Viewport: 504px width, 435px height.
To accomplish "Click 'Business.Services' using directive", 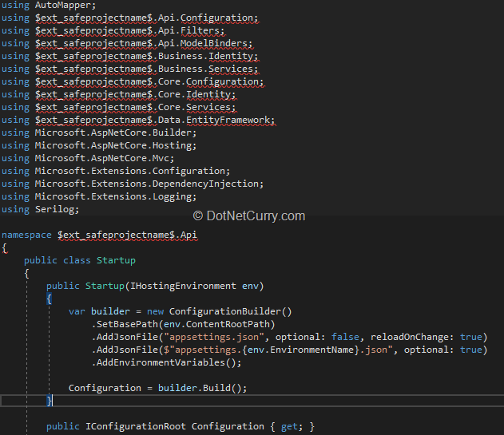I will pos(208,69).
